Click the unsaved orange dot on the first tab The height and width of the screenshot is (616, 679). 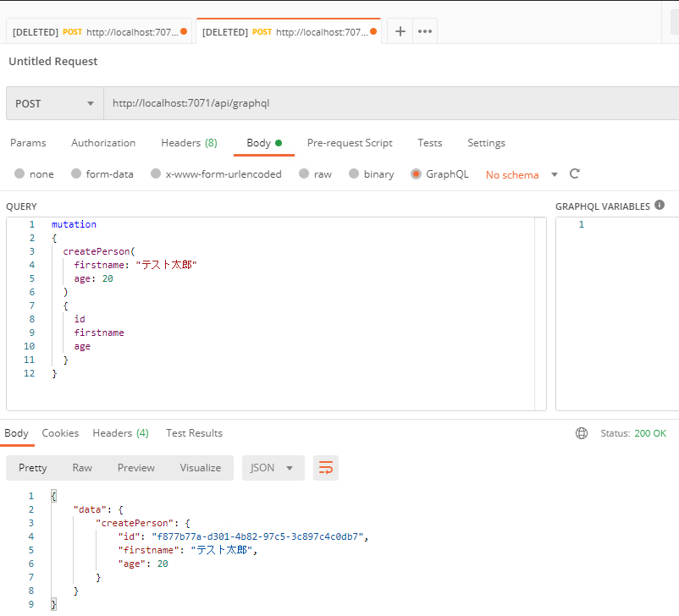184,31
